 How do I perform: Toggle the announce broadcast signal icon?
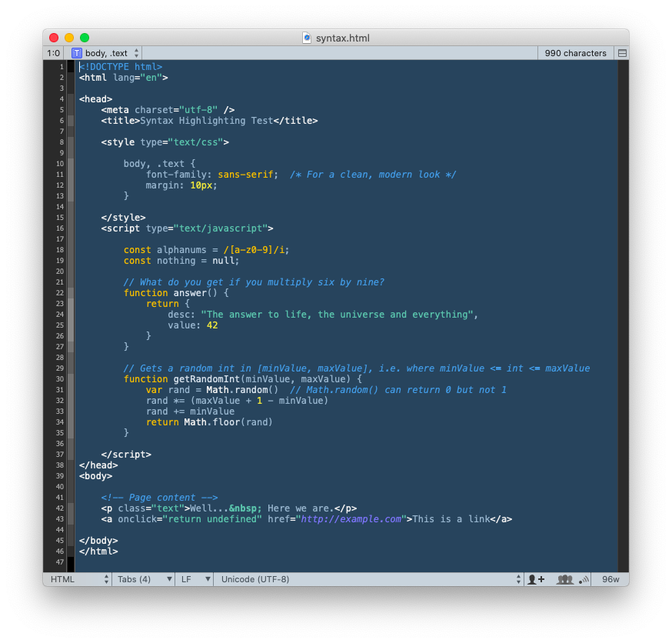[x=584, y=580]
